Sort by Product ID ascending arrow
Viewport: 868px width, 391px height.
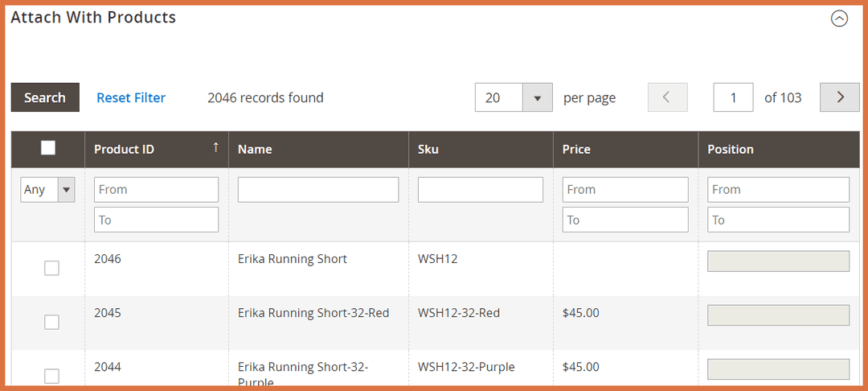click(215, 147)
